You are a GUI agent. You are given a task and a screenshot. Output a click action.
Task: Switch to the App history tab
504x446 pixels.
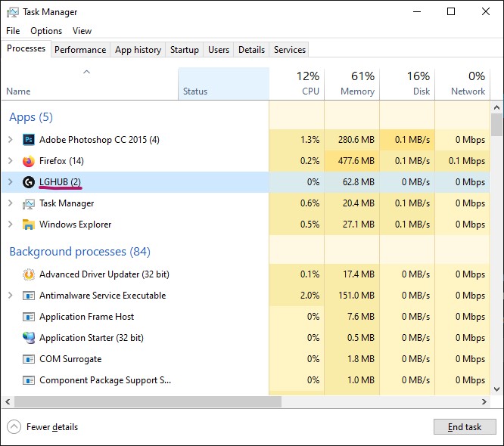pyautogui.click(x=138, y=50)
